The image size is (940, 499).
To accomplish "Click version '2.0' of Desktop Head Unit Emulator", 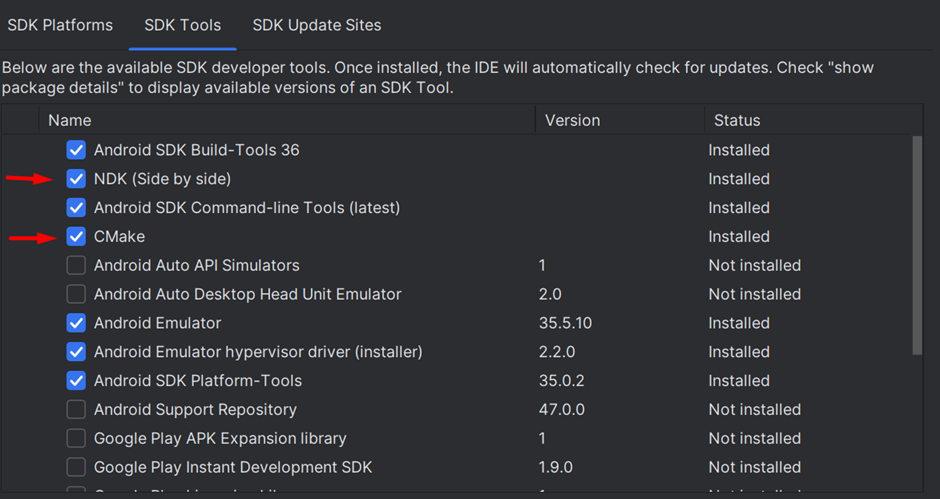I will pyautogui.click(x=550, y=294).
